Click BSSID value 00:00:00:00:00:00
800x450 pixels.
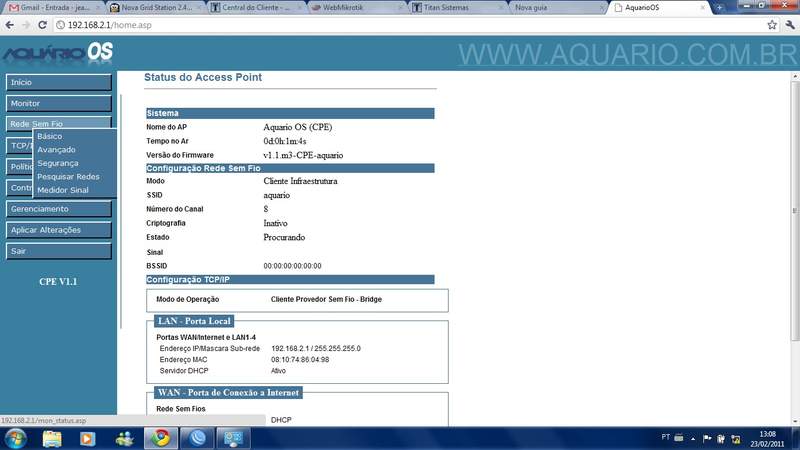(292, 266)
